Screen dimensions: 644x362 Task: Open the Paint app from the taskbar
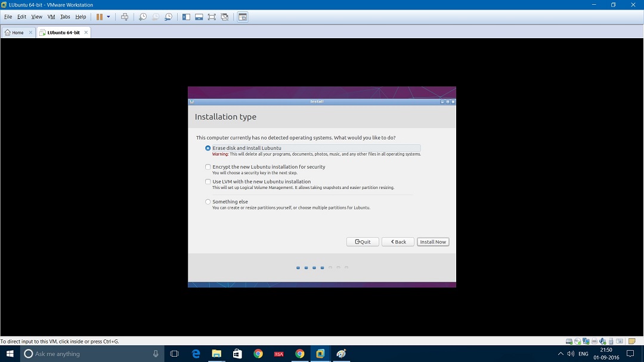click(x=341, y=354)
